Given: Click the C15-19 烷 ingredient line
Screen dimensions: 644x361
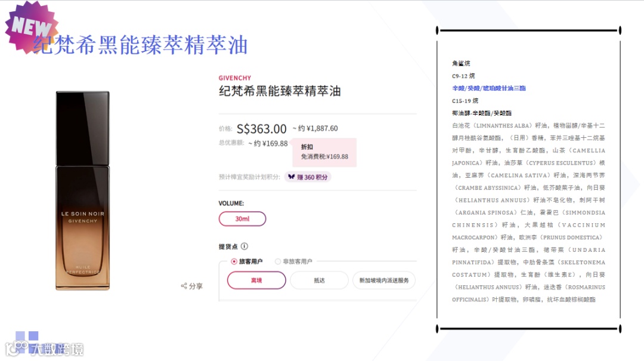Looking at the screenshot, I should coord(465,100).
